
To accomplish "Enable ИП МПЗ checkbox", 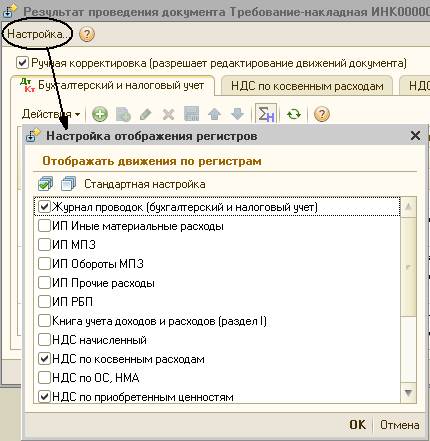I will (44, 245).
